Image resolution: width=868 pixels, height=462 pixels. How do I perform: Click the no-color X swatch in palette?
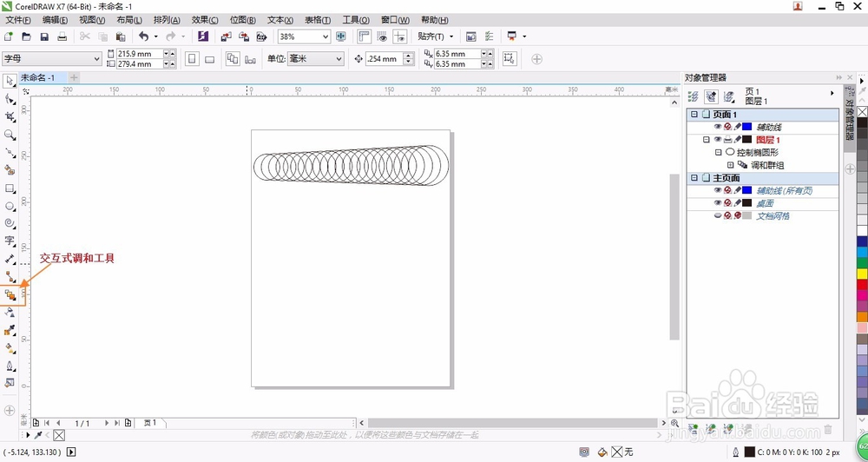tap(862, 112)
